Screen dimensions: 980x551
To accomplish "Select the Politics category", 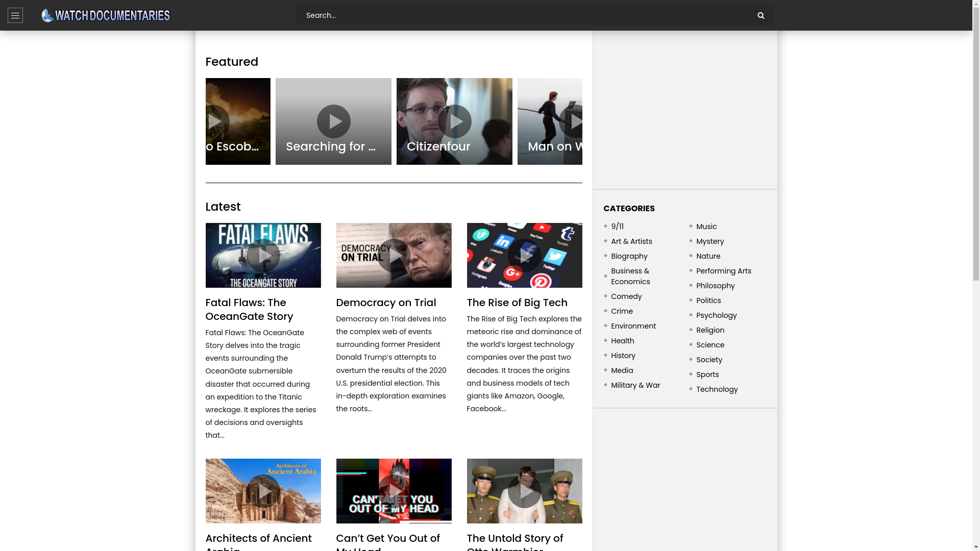I will pos(708,300).
